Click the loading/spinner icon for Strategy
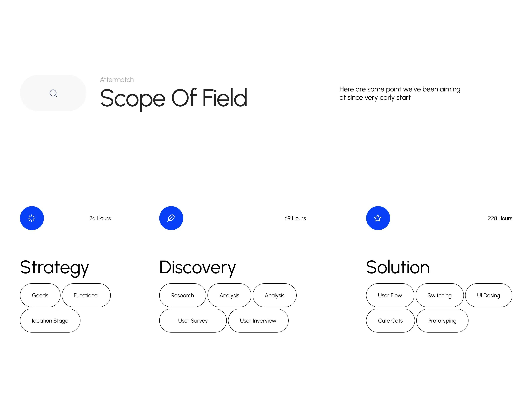This screenshot has height=412, width=532. pos(32,218)
